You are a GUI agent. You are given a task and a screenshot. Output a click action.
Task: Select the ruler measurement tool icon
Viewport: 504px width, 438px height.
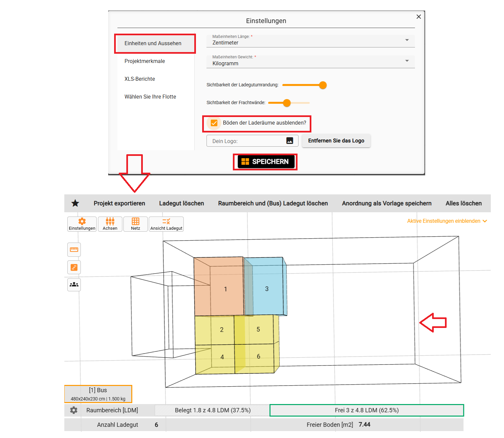pyautogui.click(x=74, y=250)
